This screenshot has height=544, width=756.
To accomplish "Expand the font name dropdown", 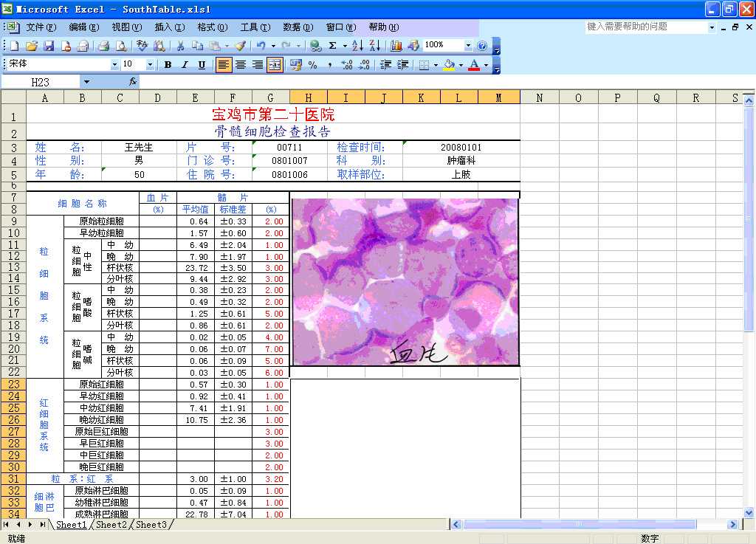I will [x=114, y=64].
